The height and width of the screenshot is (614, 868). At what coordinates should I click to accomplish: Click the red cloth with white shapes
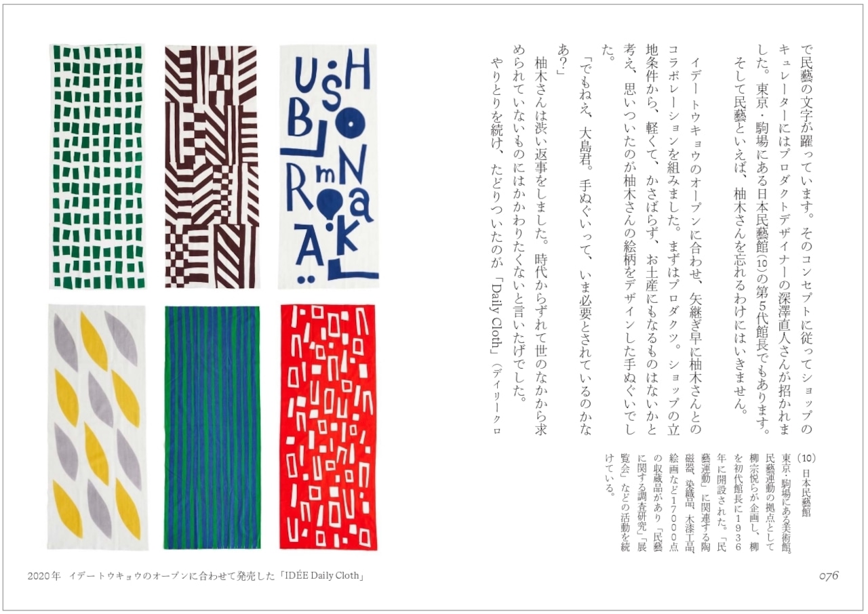point(328,428)
